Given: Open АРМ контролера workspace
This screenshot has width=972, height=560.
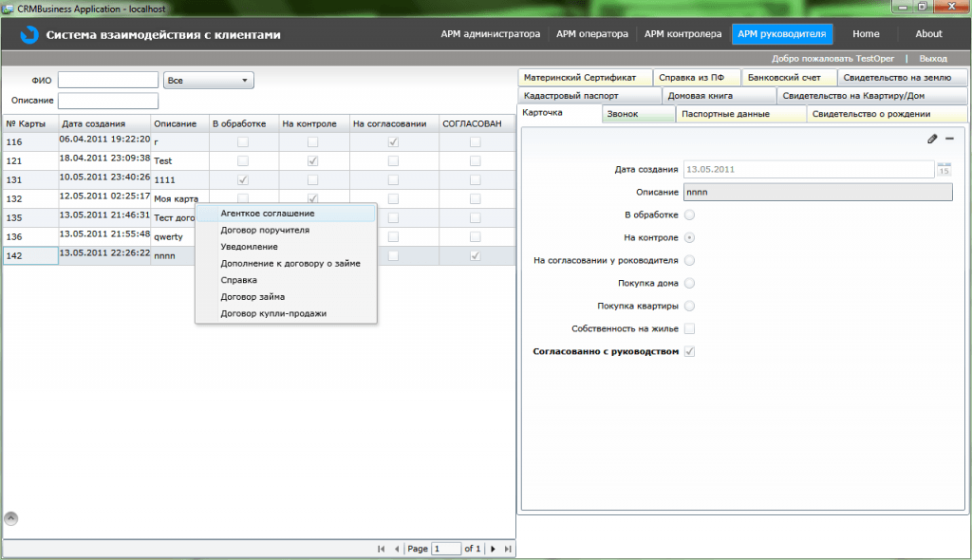Looking at the screenshot, I should [x=682, y=34].
